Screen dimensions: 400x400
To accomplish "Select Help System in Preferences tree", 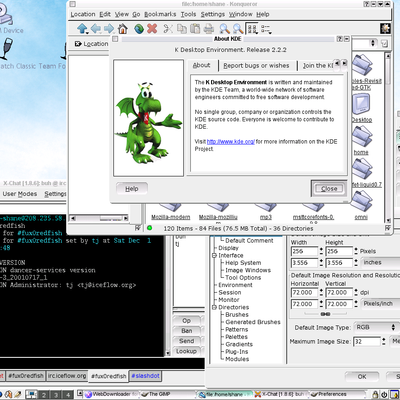I will [x=243, y=263].
